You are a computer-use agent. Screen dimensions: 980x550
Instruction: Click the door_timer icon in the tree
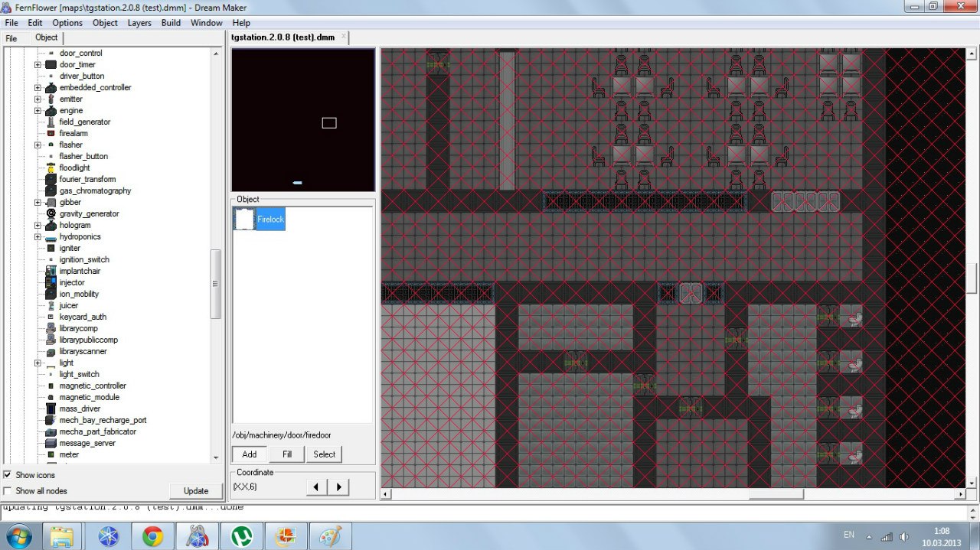(51, 64)
